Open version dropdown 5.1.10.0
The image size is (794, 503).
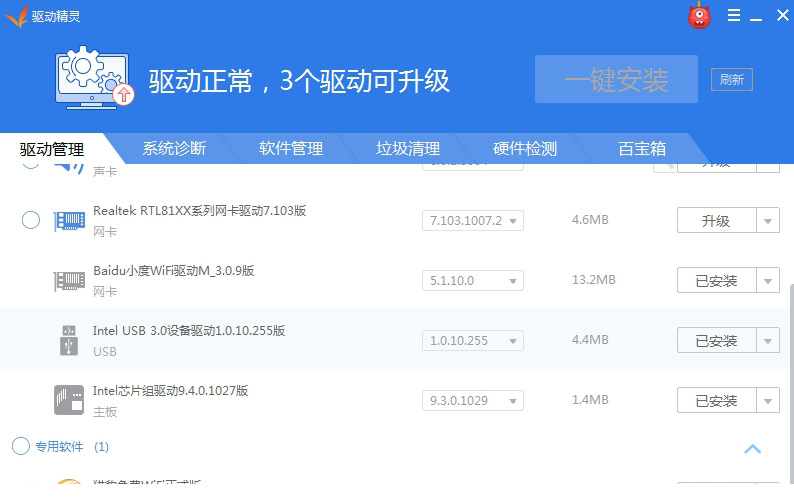[472, 281]
